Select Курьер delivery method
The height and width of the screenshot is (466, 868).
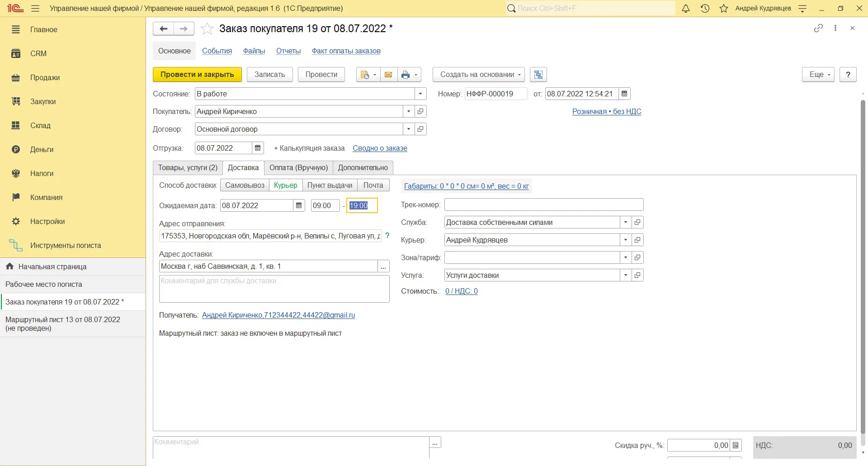coord(286,185)
